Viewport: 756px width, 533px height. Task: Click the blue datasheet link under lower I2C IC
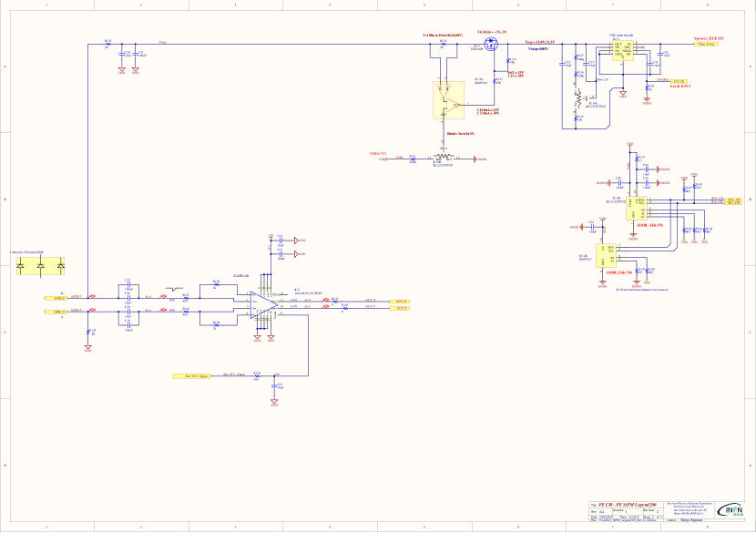coord(642,290)
